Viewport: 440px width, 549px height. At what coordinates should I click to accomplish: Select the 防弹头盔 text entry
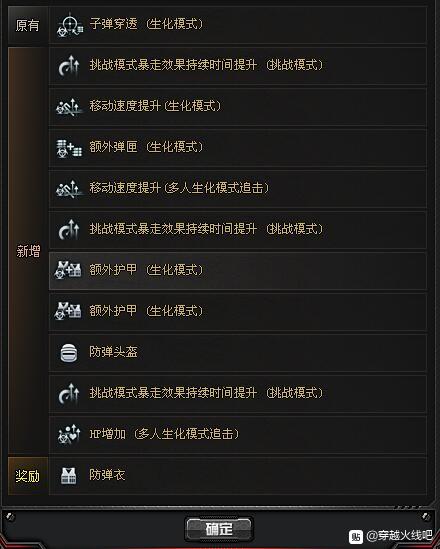pos(113,352)
